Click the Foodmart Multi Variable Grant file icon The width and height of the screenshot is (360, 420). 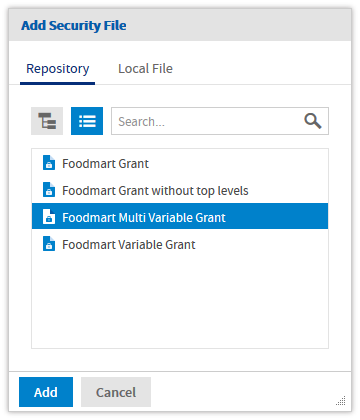point(49,217)
